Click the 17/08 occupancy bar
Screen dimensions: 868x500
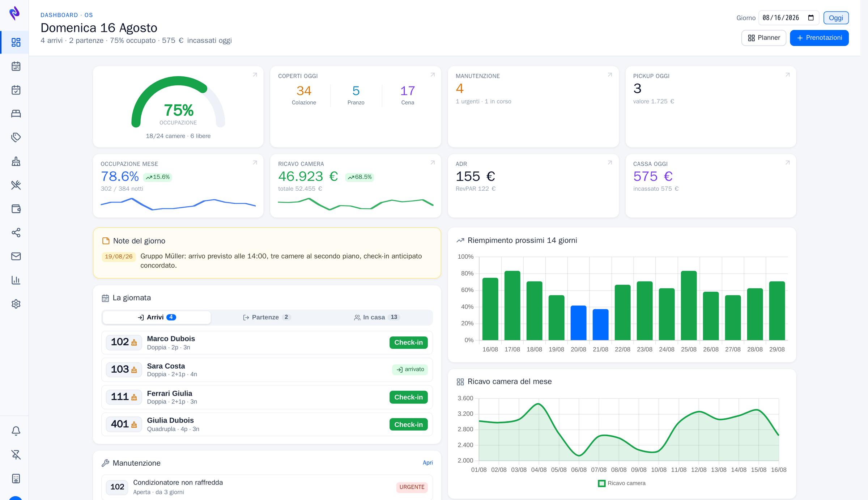click(x=512, y=305)
